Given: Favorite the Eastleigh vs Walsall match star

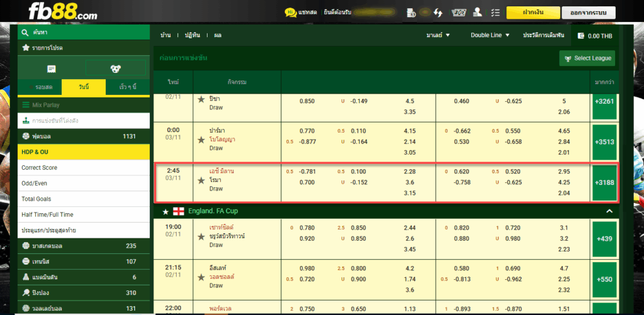Looking at the screenshot, I should 201,277.
